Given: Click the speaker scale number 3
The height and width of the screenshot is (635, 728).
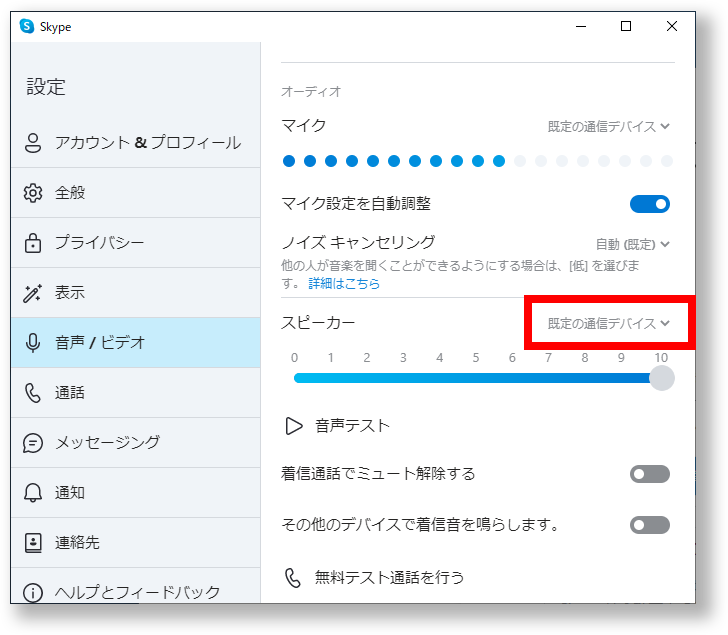Looking at the screenshot, I should (403, 358).
